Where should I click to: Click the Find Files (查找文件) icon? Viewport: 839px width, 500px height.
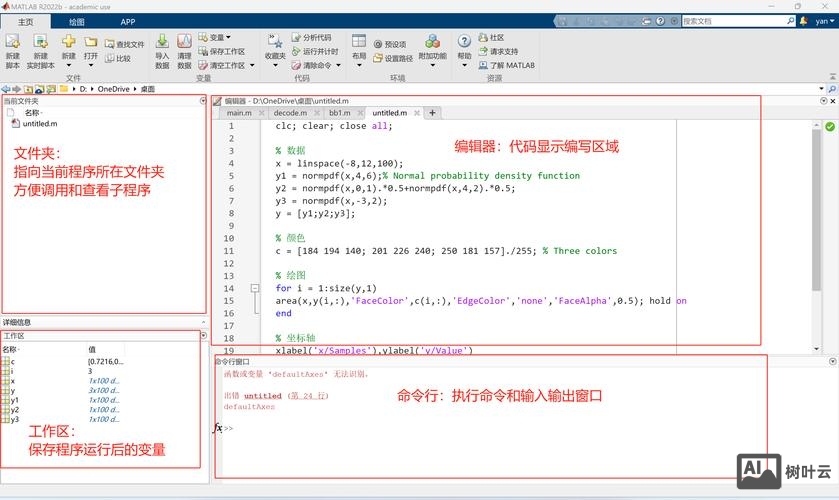(124, 44)
